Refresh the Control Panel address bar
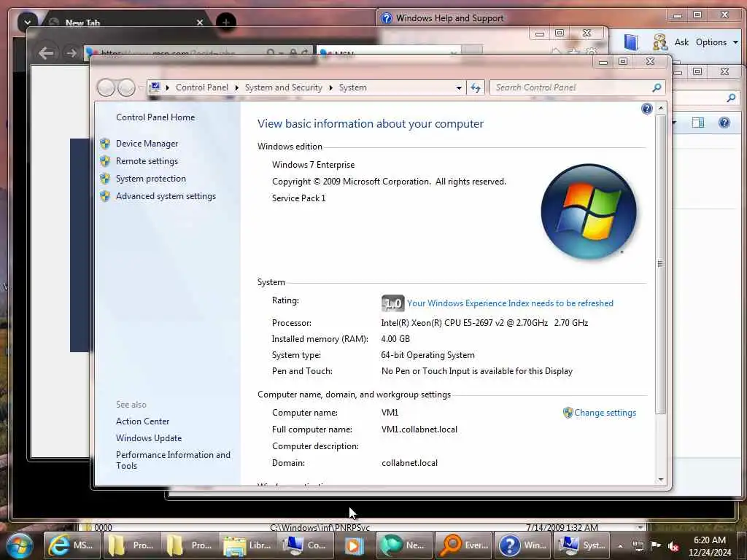The image size is (747, 560). (x=476, y=87)
